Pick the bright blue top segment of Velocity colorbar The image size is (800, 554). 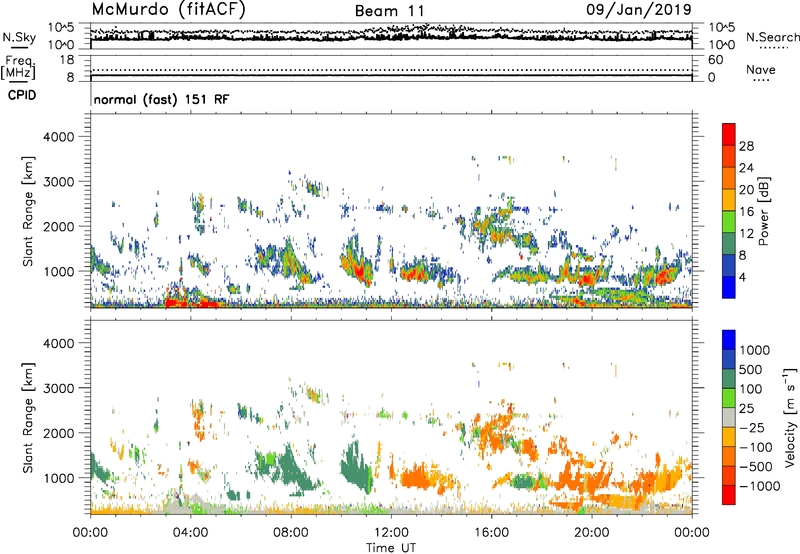coord(729,340)
